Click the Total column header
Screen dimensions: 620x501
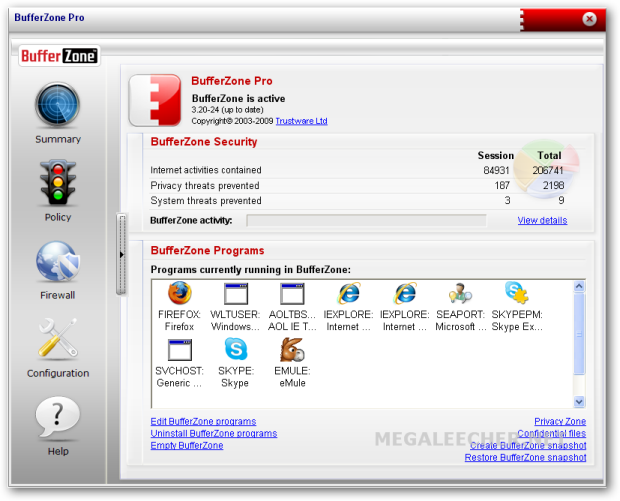point(549,155)
